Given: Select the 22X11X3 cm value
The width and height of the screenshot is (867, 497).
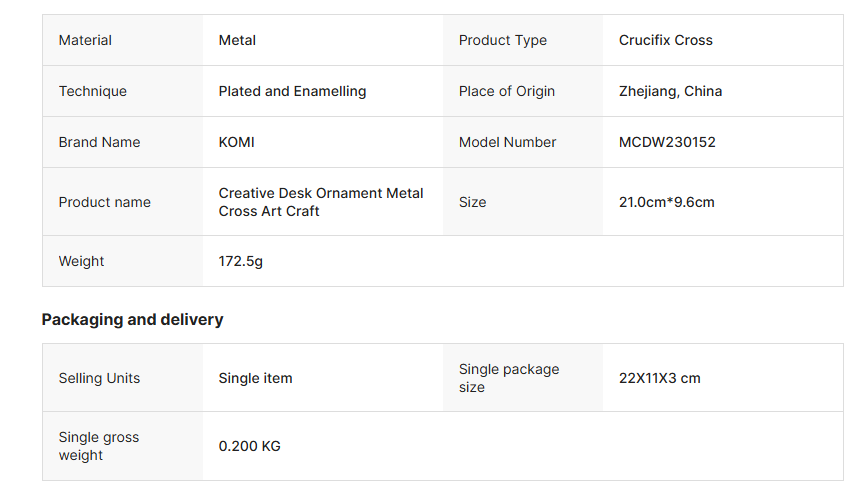Looking at the screenshot, I should (659, 378).
